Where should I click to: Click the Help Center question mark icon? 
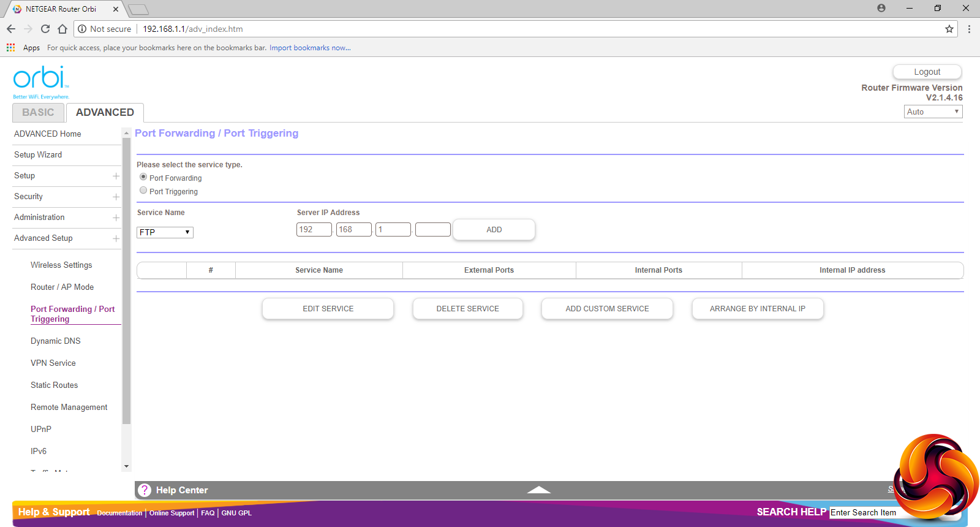click(x=145, y=490)
